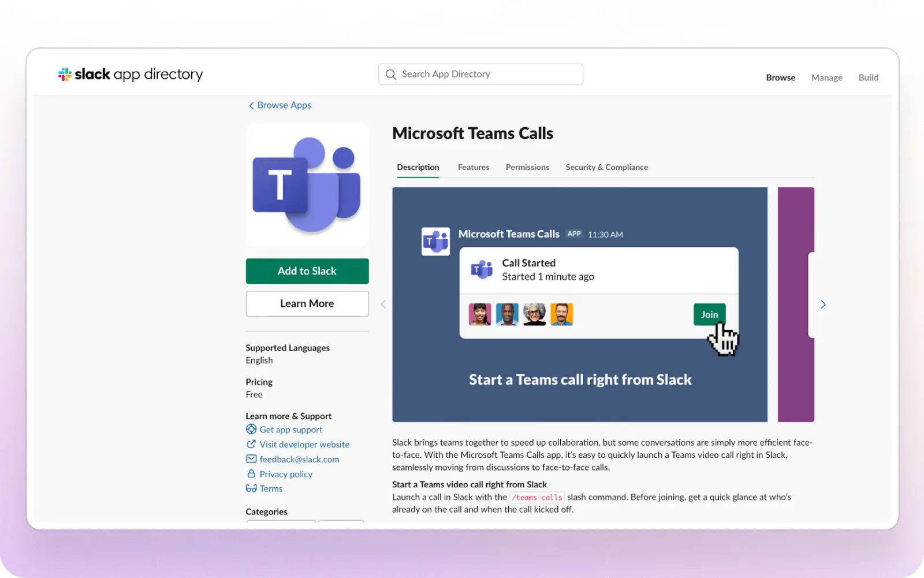Click the green Join button in the preview
The width and height of the screenshot is (924, 578).
pos(709,314)
